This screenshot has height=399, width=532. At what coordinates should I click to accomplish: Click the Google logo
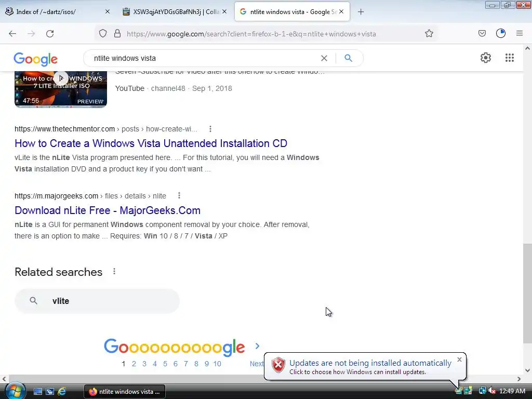pos(36,59)
